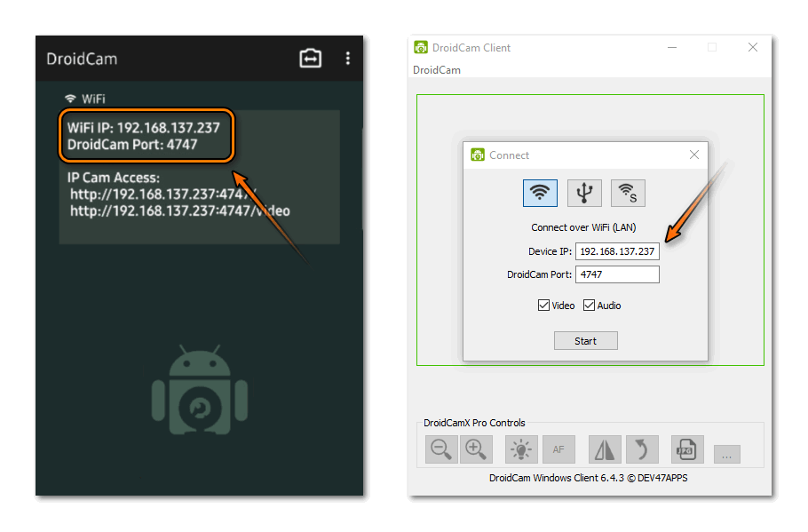Screen dimensions: 808x532
Task: Click the DroidCam Port: 4747 text in phone app
Action: [x=132, y=145]
